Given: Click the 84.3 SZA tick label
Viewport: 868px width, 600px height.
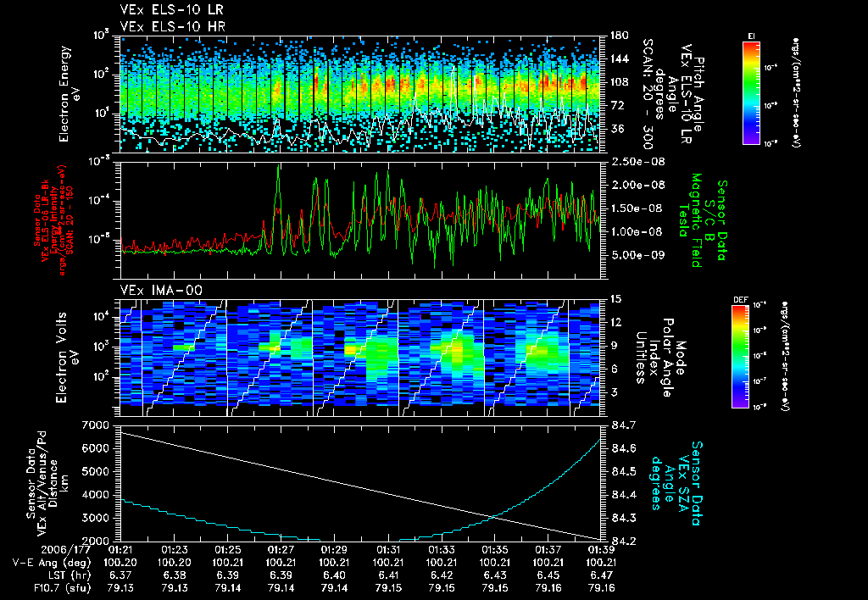Looking at the screenshot, I should click(623, 518).
